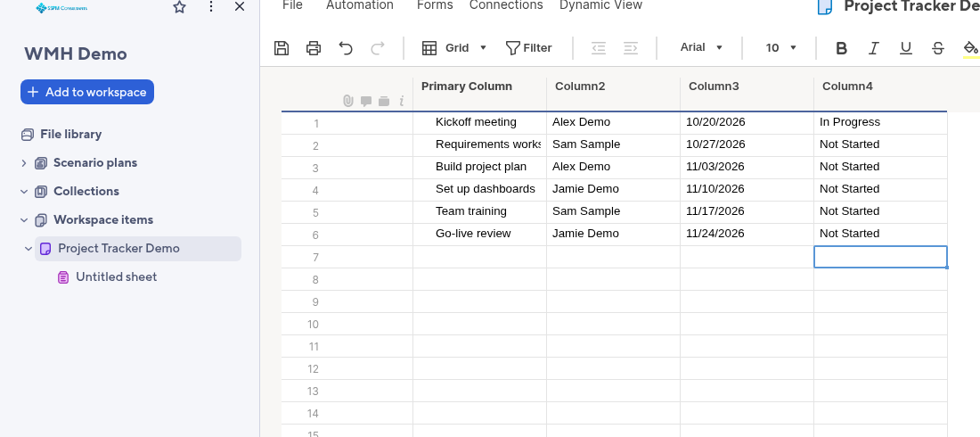
Task: Click the Indent icon
Action: point(631,47)
